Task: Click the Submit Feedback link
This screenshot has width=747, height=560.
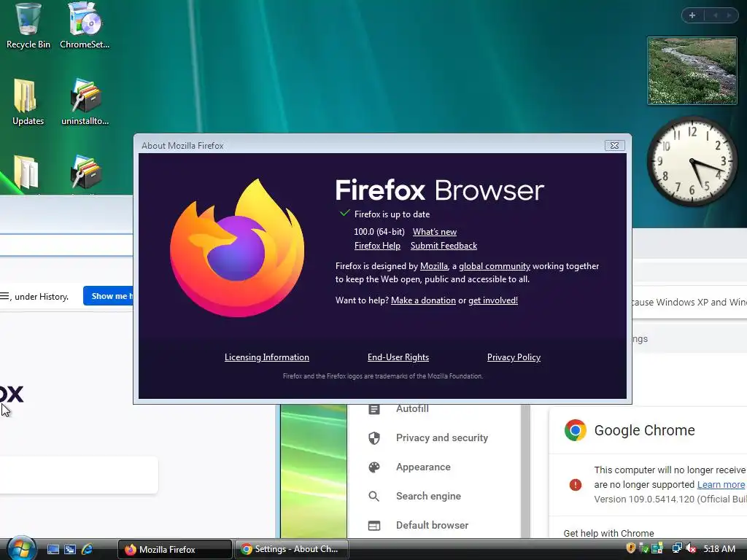Action: 444,246
